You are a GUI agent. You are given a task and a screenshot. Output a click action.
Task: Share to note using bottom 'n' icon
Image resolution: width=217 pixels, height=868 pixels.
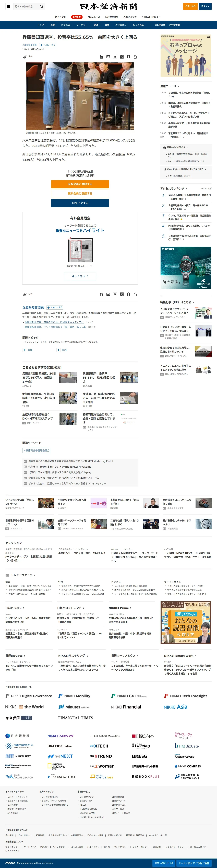115,294
